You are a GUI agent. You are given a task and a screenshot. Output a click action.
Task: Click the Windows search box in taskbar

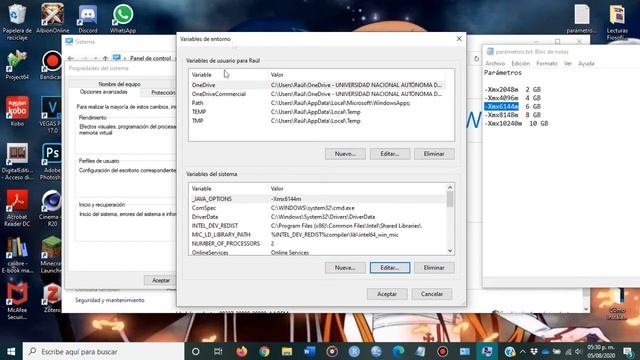(x=103, y=351)
